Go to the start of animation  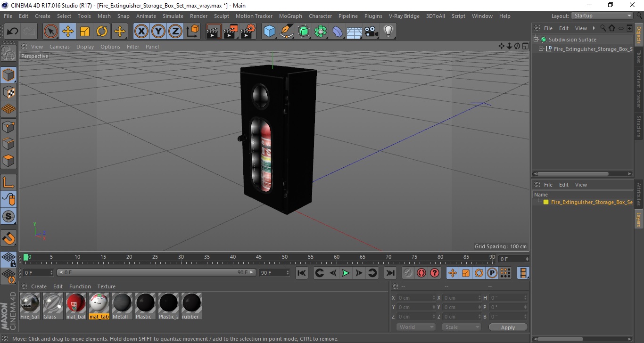[302, 273]
